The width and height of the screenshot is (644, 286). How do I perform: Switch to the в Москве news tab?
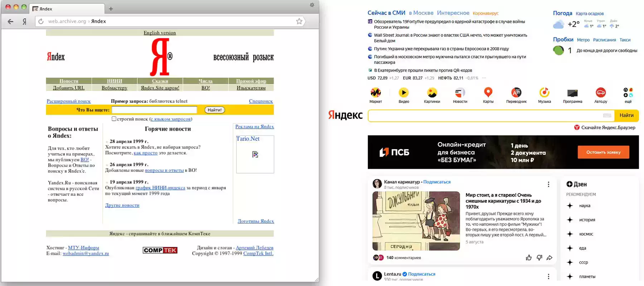coord(421,13)
